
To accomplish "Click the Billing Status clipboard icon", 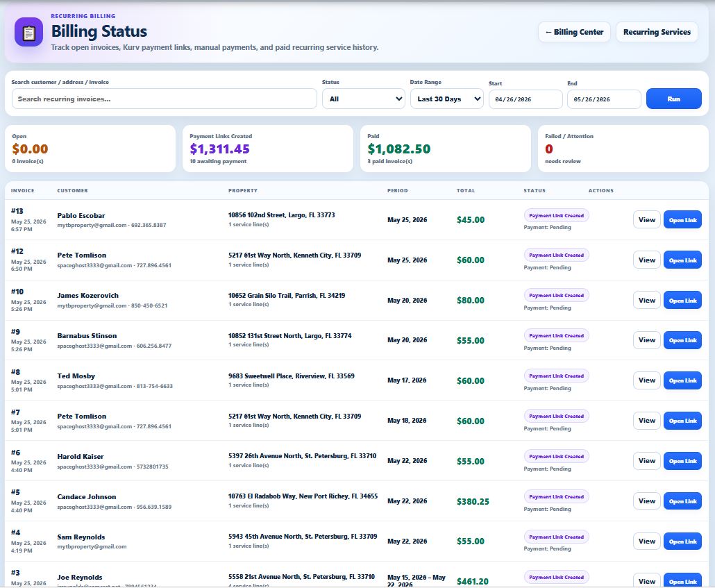I will (x=28, y=32).
